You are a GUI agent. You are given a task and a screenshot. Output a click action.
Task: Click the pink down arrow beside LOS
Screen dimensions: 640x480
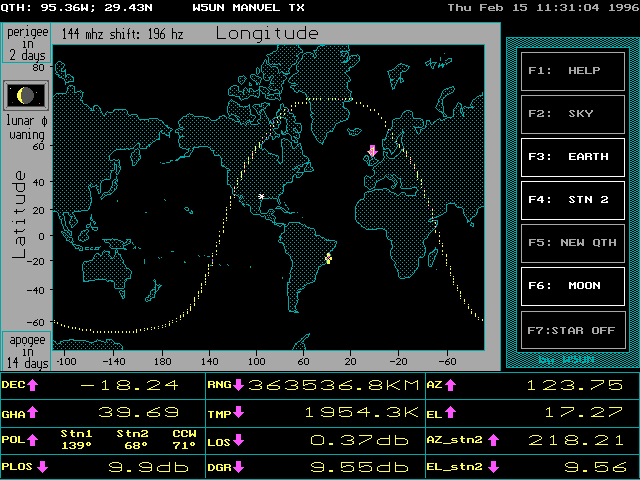(240, 439)
